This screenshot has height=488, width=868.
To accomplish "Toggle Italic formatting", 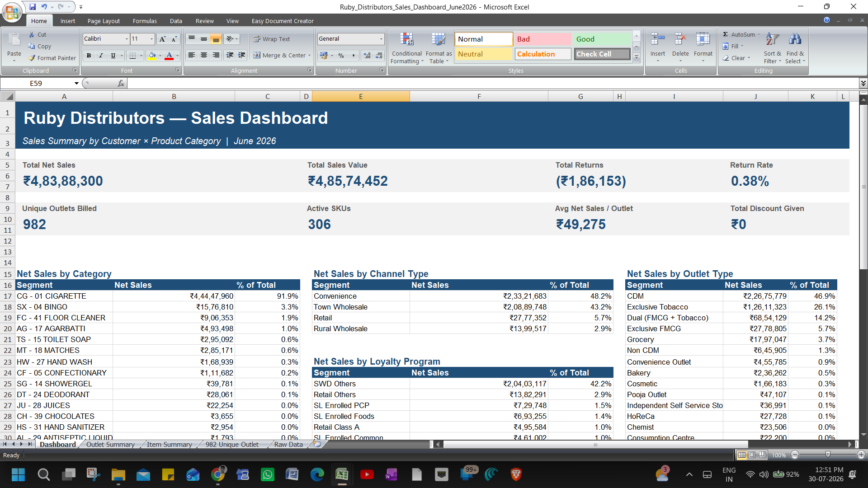I will pyautogui.click(x=101, y=56).
